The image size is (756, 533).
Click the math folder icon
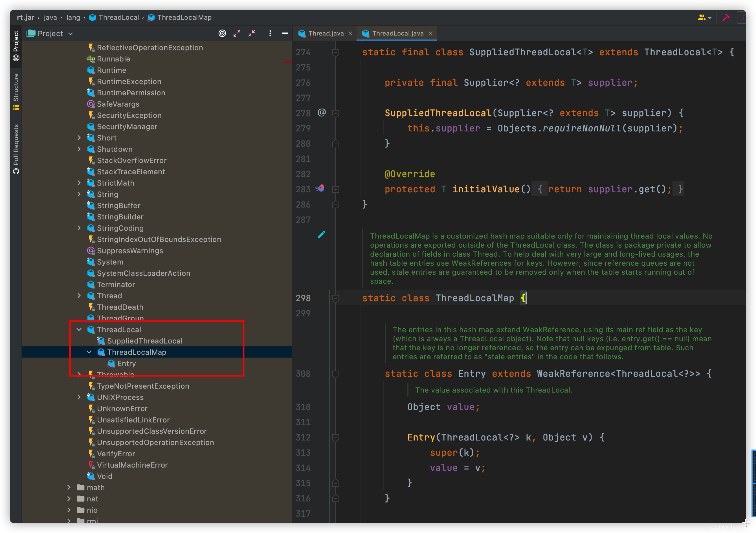pos(81,487)
